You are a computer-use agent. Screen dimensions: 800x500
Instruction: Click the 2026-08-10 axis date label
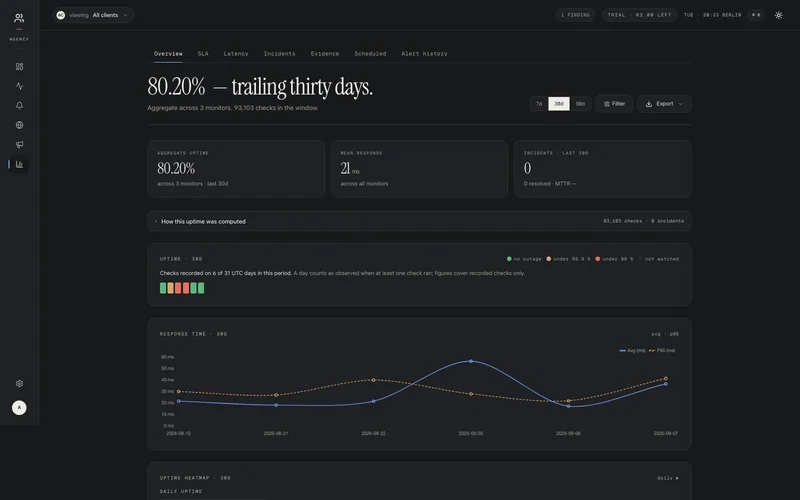click(179, 433)
